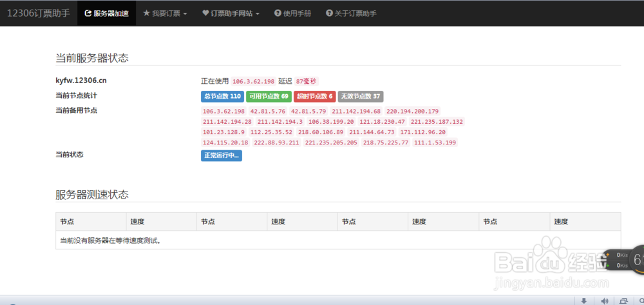Select backup node 222.88.93.211

click(x=277, y=143)
